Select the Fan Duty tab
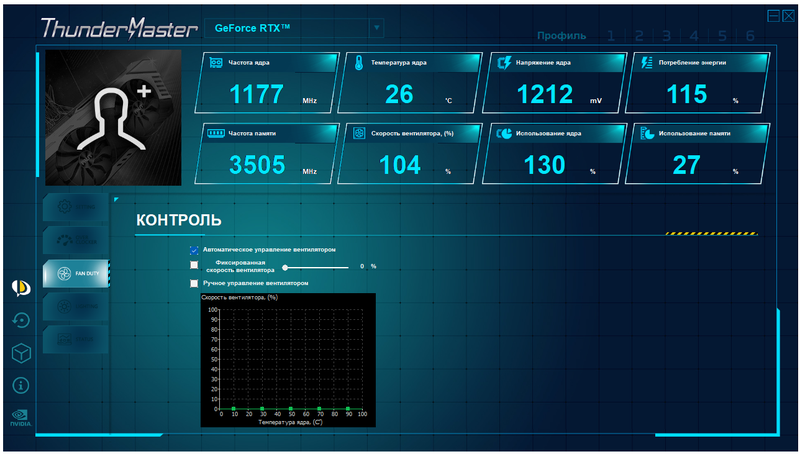This screenshot has height=454, width=800. [76, 273]
